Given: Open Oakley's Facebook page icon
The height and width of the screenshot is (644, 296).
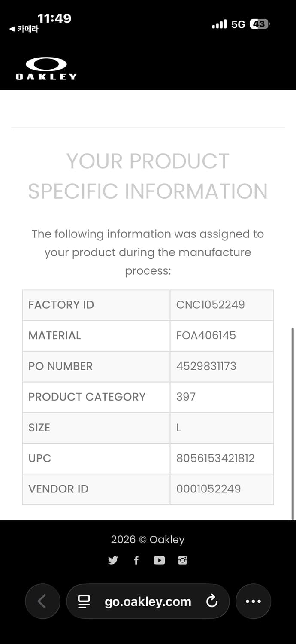Looking at the screenshot, I should tap(136, 560).
